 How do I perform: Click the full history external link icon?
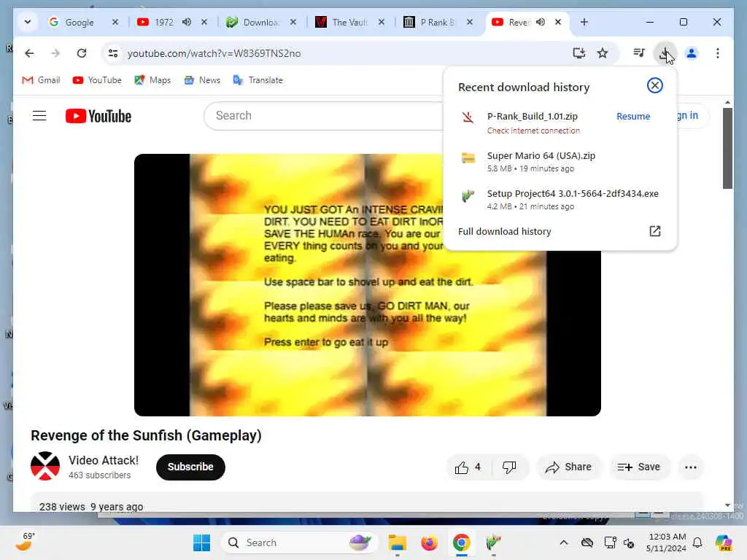tap(655, 231)
